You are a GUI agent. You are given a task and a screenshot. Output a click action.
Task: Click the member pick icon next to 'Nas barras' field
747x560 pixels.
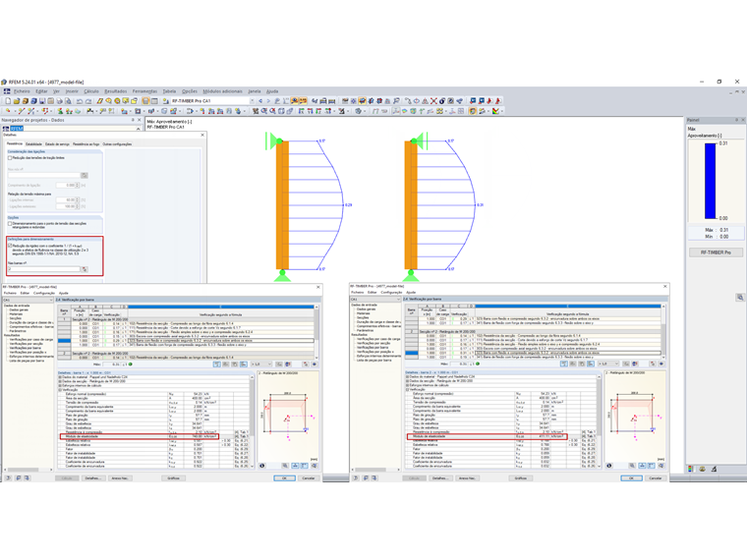pyautogui.click(x=85, y=269)
